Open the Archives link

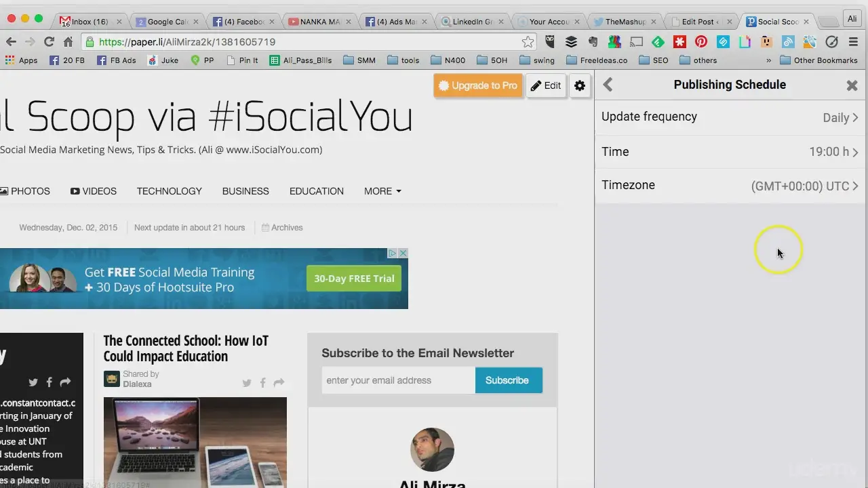click(x=282, y=228)
